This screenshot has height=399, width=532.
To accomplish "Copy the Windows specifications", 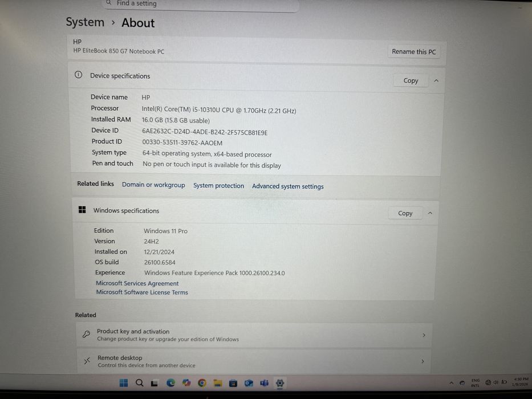I will pos(405,213).
